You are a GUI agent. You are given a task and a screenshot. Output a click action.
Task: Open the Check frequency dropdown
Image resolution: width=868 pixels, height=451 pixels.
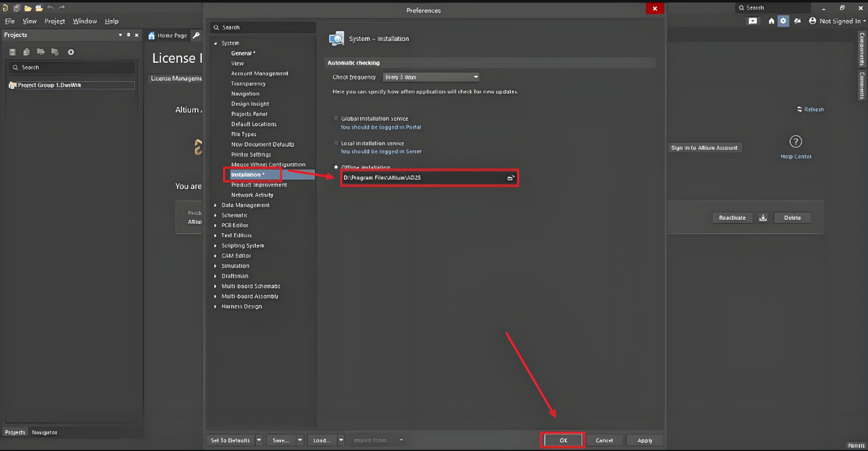pos(431,77)
